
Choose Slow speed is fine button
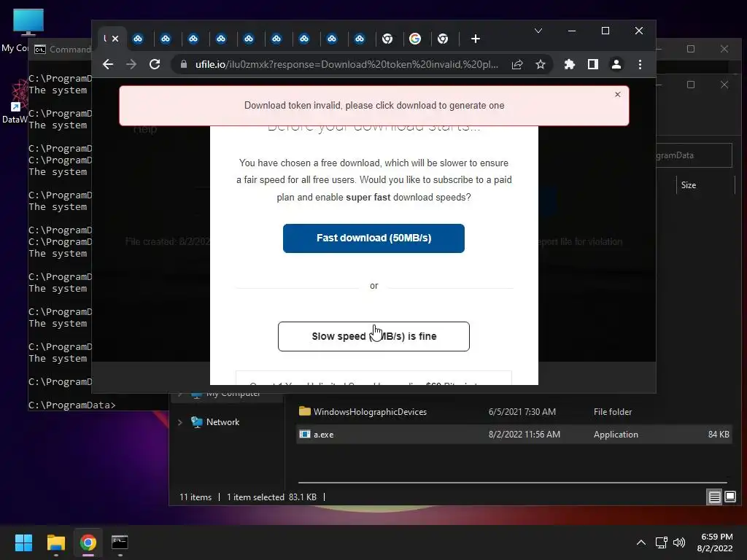point(373,336)
